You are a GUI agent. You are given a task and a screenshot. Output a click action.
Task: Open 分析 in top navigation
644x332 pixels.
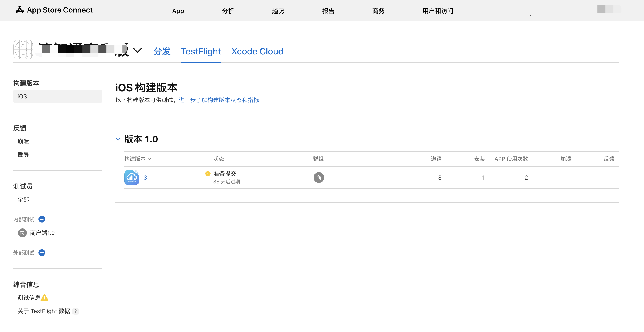coord(228,11)
